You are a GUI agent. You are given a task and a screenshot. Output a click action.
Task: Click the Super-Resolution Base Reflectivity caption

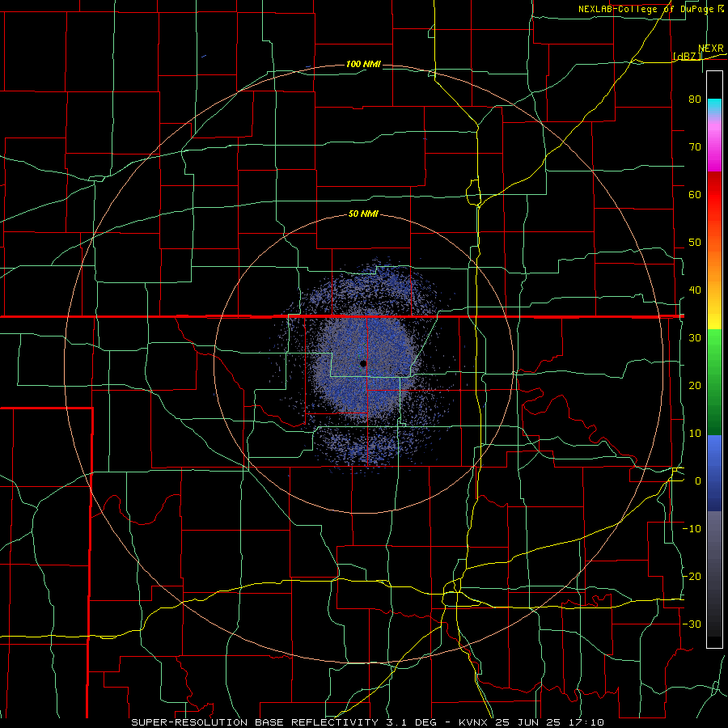point(368,722)
